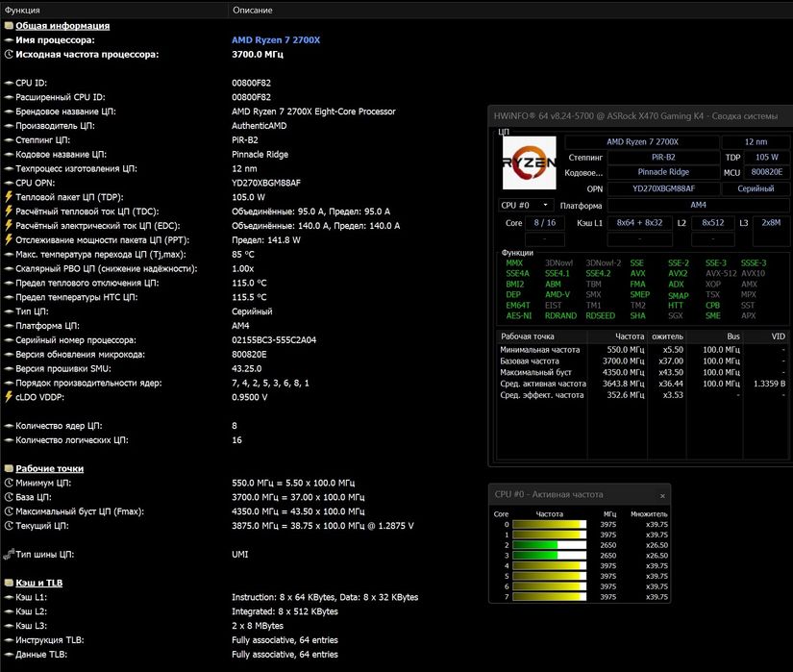The width and height of the screenshot is (793, 672).
Task: Select the Максимальный буст row in summary table
Action: pyautogui.click(x=642, y=372)
